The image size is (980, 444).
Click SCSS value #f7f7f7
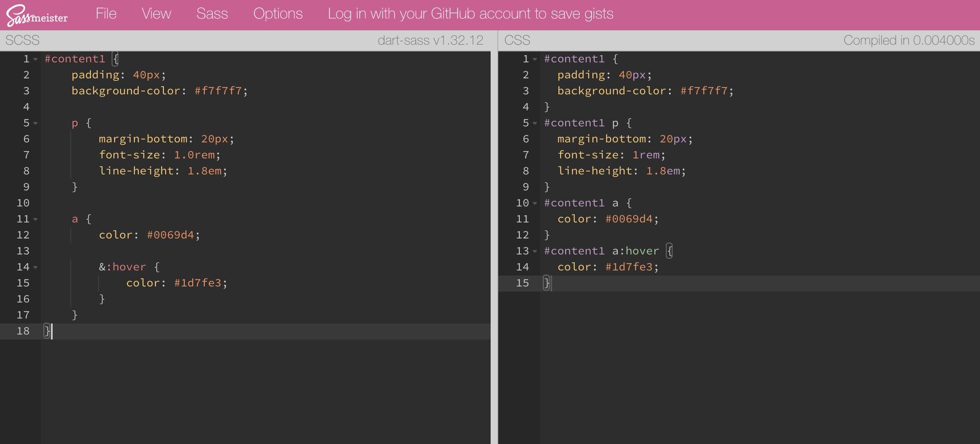point(218,91)
